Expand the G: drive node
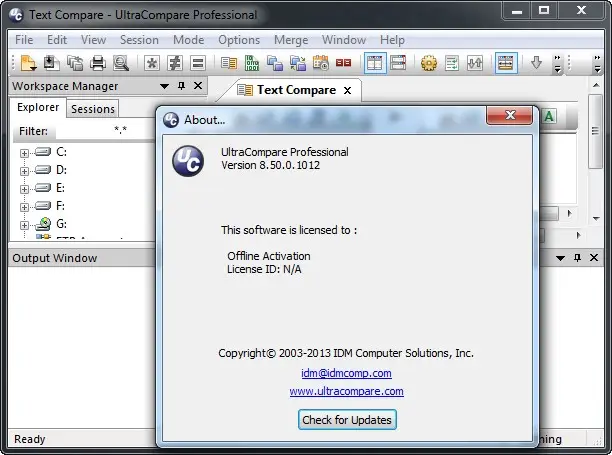612x455 pixels. pos(24,225)
